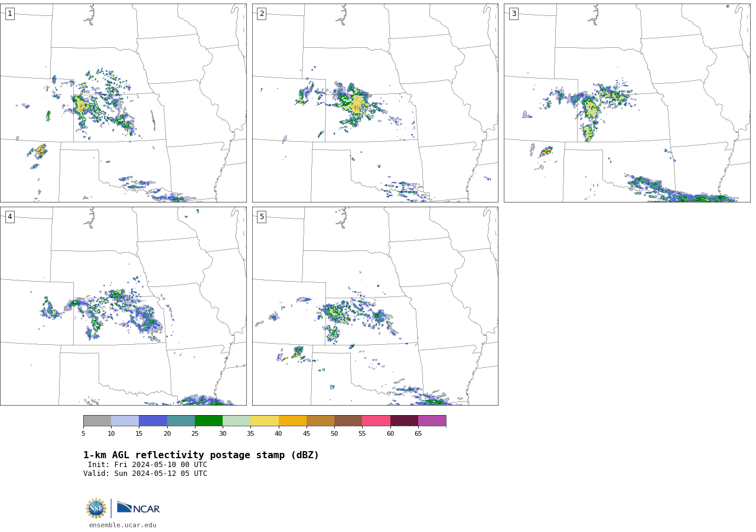The height and width of the screenshot is (532, 756).
Task: Open ensemble member 3 reflectivity map
Action: click(x=627, y=103)
